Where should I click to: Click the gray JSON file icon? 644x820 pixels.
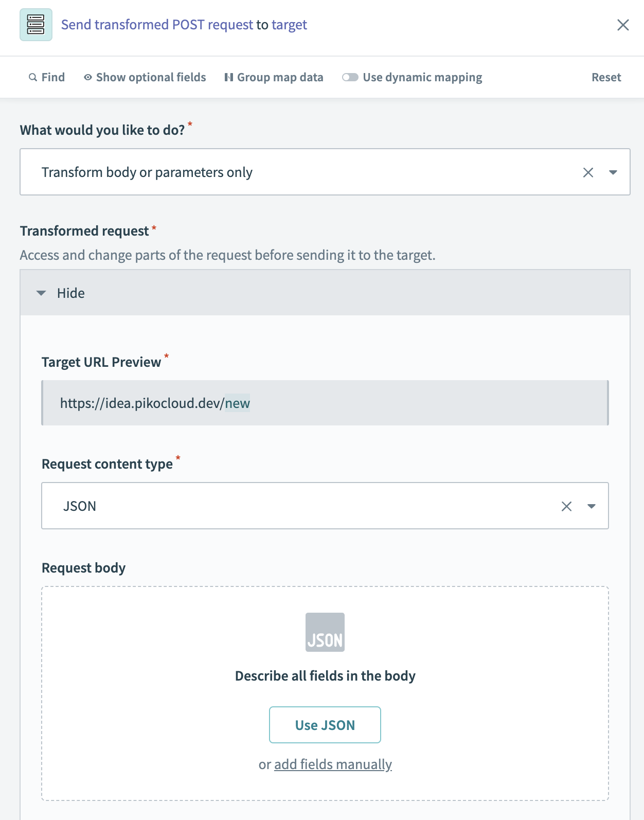click(325, 632)
